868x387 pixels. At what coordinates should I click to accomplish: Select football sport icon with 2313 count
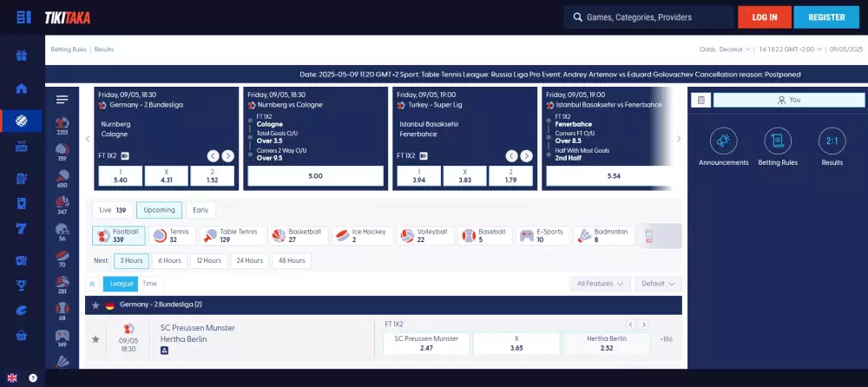point(62,126)
